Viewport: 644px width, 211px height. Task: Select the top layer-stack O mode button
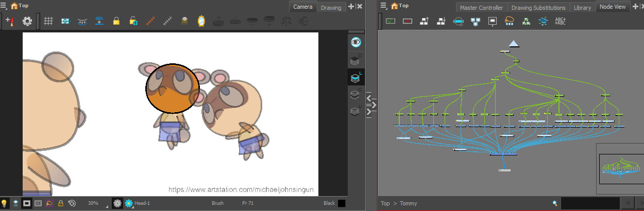[x=355, y=60]
